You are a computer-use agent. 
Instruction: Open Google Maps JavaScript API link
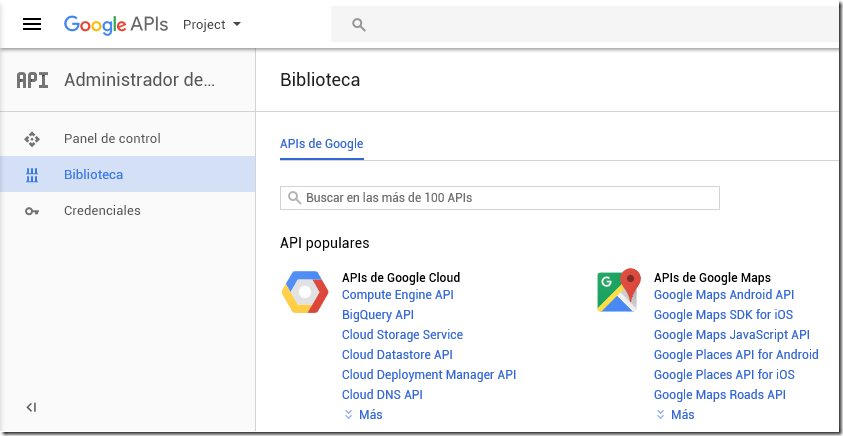click(x=732, y=334)
